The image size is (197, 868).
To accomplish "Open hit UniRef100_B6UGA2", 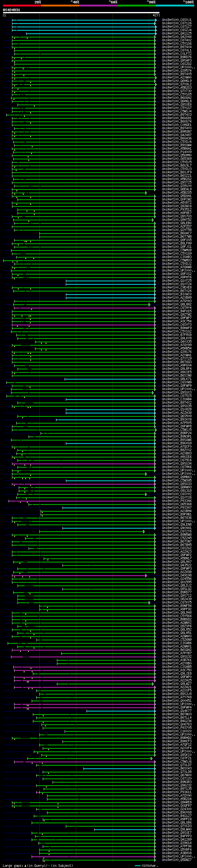I will (176, 98).
